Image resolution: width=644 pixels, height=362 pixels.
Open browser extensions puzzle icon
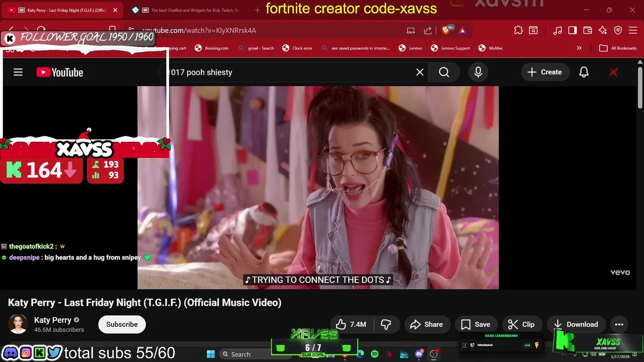pos(518,30)
